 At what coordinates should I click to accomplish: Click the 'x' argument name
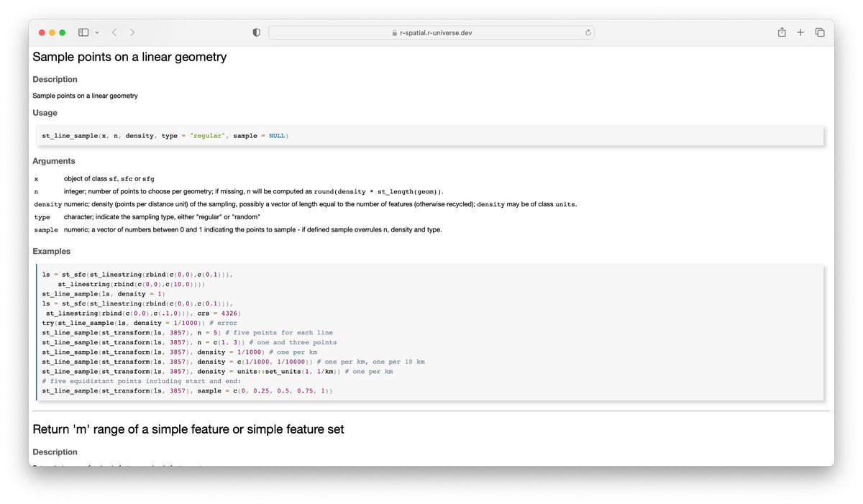pyautogui.click(x=36, y=178)
